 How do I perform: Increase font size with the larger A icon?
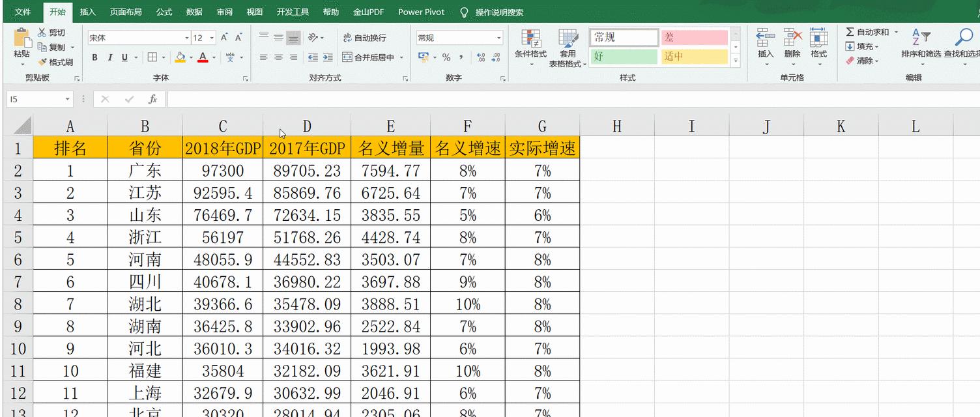coord(225,38)
